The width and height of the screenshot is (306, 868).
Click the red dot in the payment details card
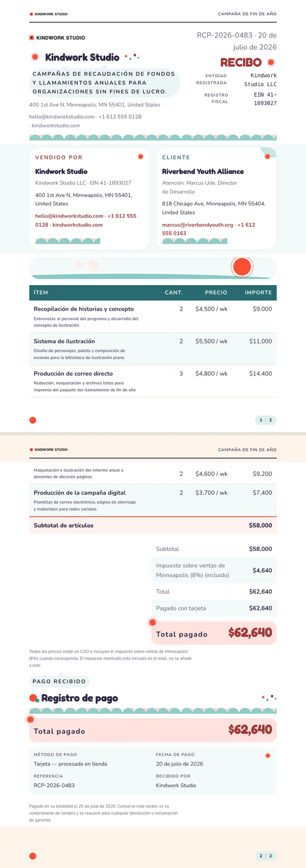click(268, 756)
